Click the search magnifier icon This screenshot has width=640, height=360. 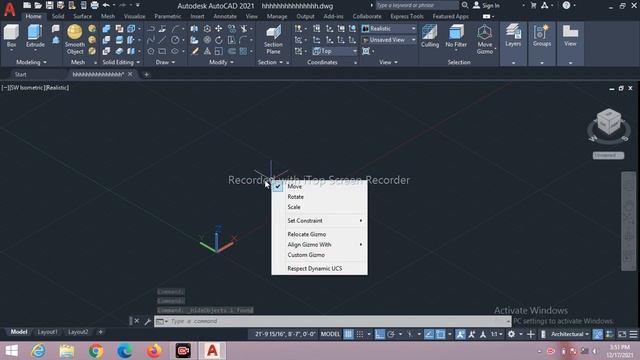coord(465,5)
